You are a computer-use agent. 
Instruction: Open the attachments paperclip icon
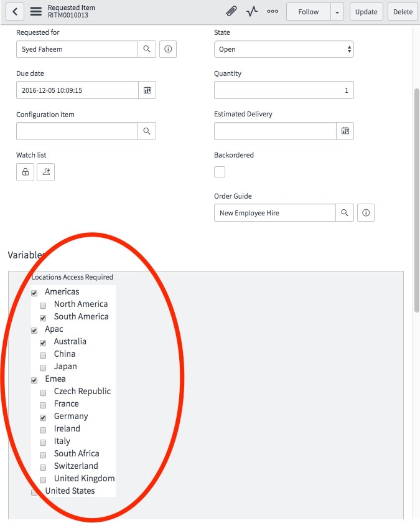tap(230, 11)
